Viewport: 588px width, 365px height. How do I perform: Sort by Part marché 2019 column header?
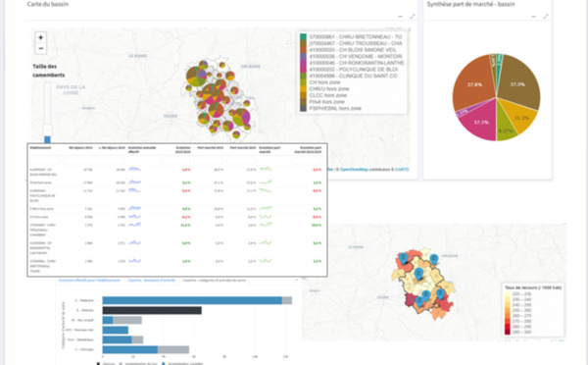(x=243, y=148)
